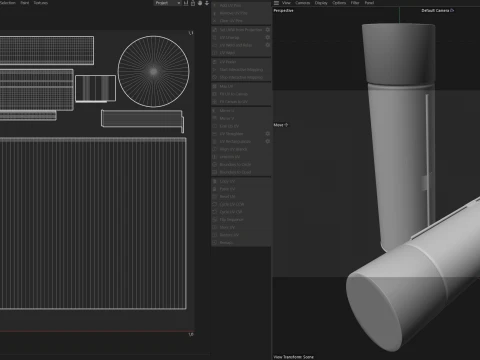Viewport: 480px width, 360px height.
Task: Open the viewport Options menu
Action: click(339, 3)
